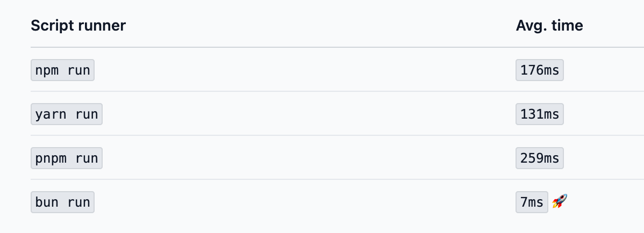Viewport: 644px width, 233px height.
Task: Select the "pnpm run" code label
Action: tap(66, 158)
